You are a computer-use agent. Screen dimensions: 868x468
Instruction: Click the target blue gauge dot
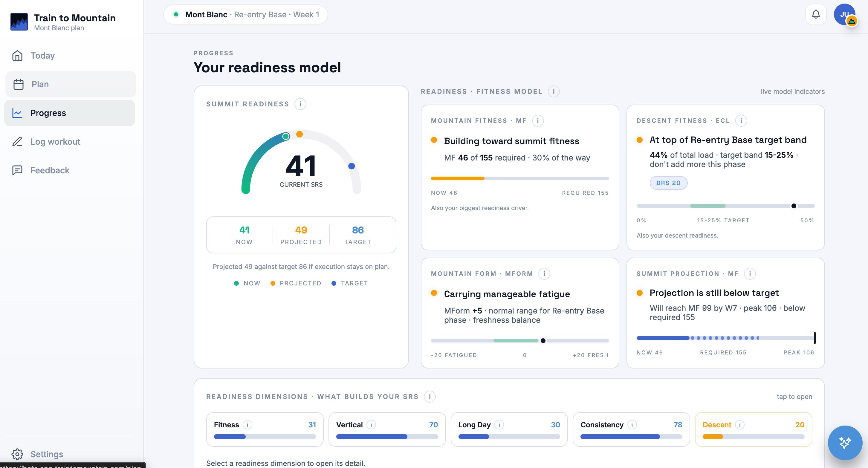pos(352,166)
